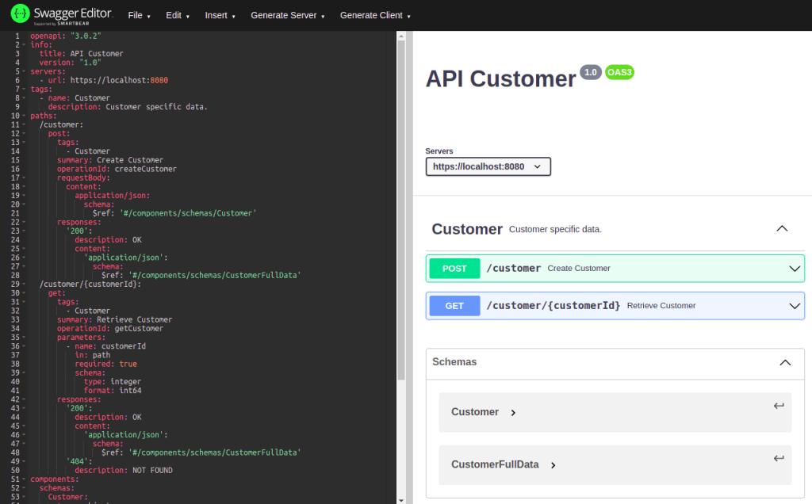Expand the GET /customer/{customerId} operation
The width and height of the screenshot is (812, 504).
pos(794,305)
